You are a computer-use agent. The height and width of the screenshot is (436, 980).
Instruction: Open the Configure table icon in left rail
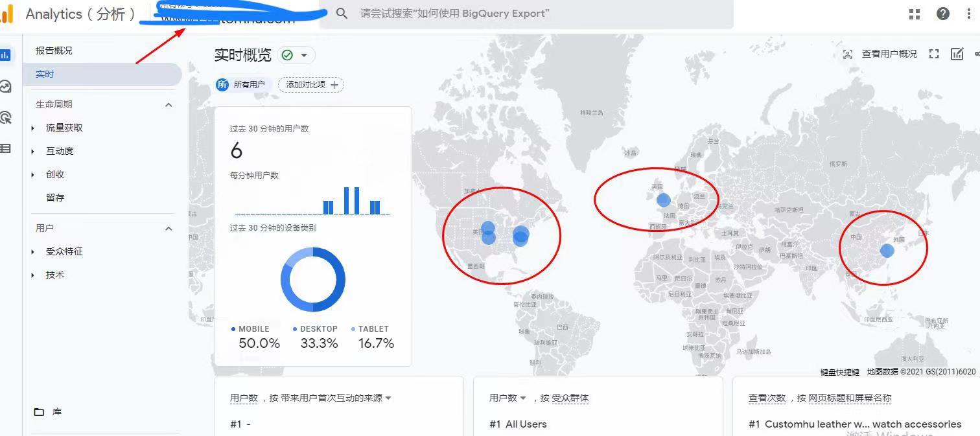6,148
